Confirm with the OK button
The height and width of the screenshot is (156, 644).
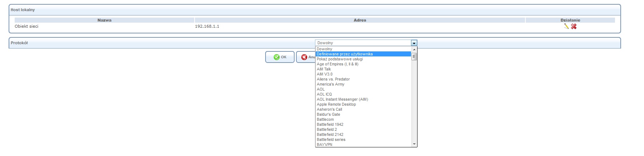point(280,57)
